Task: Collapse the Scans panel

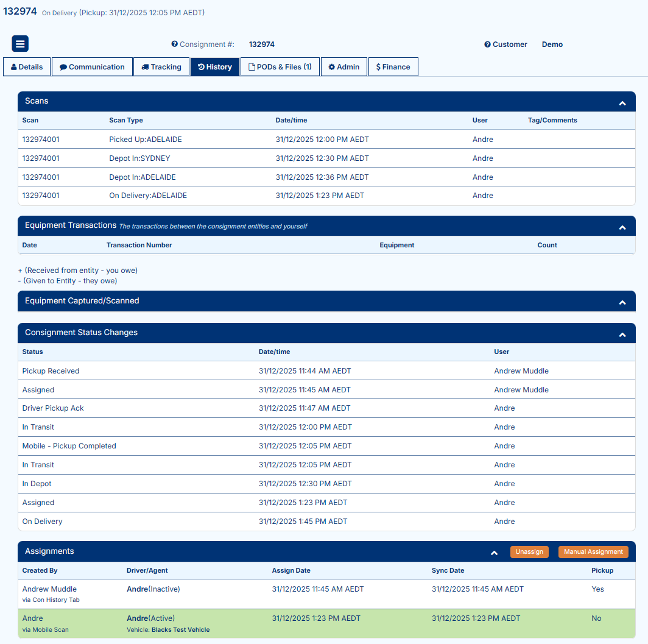Action: point(622,104)
